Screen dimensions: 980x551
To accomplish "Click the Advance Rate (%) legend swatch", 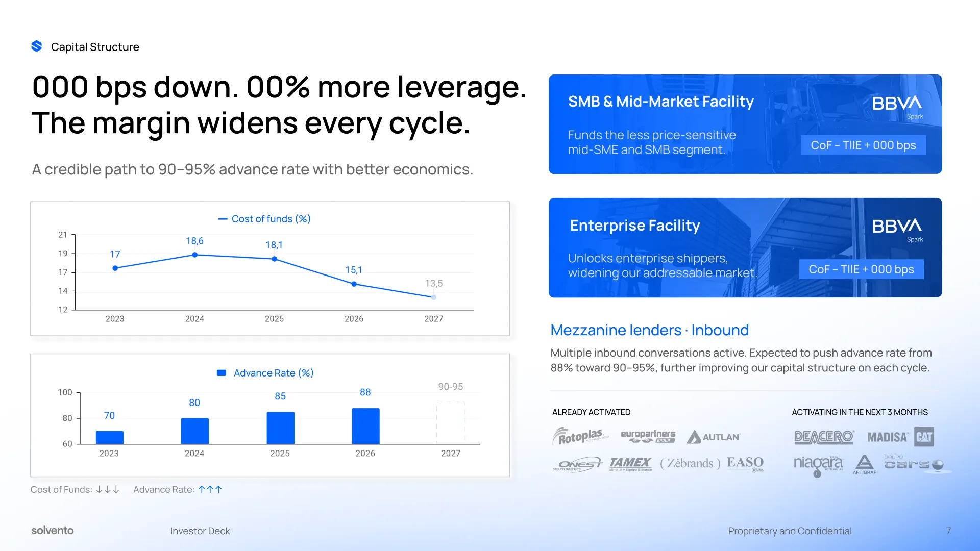I will pos(222,373).
